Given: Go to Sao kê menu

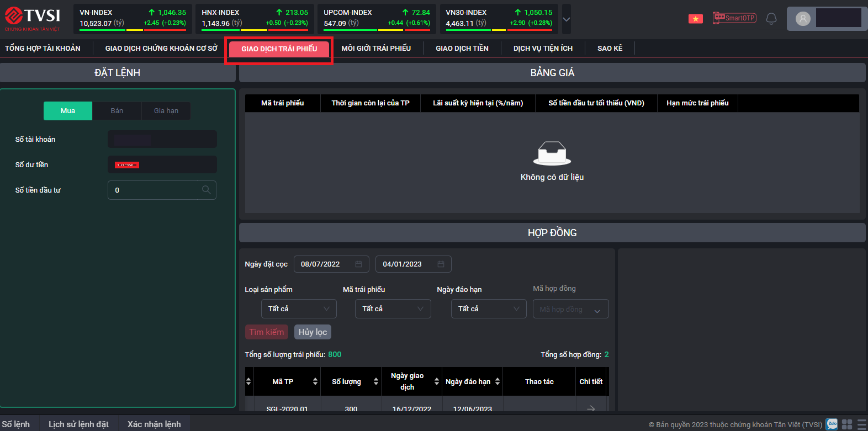Looking at the screenshot, I should [610, 49].
